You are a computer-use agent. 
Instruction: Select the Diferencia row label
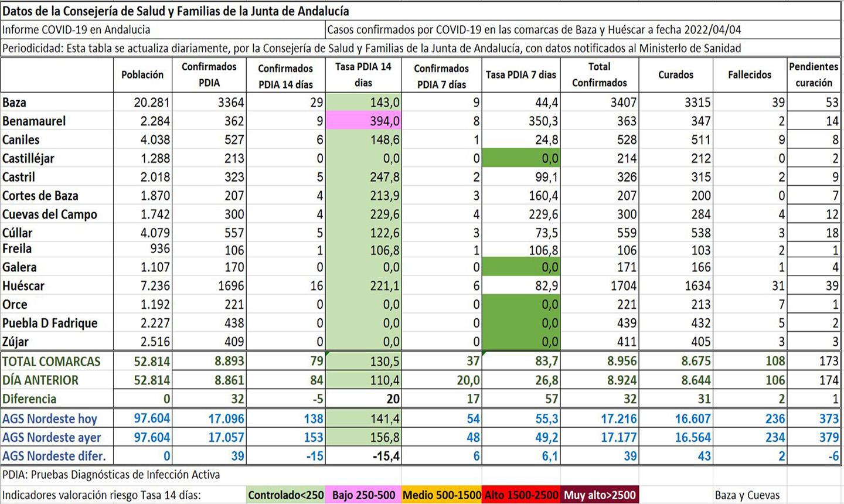(30, 399)
